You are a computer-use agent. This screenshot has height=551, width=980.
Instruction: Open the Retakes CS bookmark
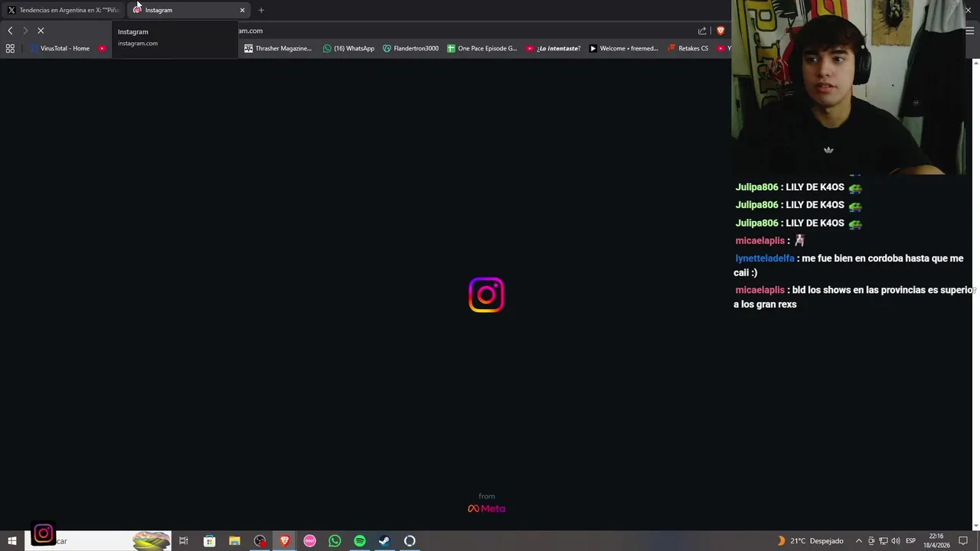(x=688, y=48)
